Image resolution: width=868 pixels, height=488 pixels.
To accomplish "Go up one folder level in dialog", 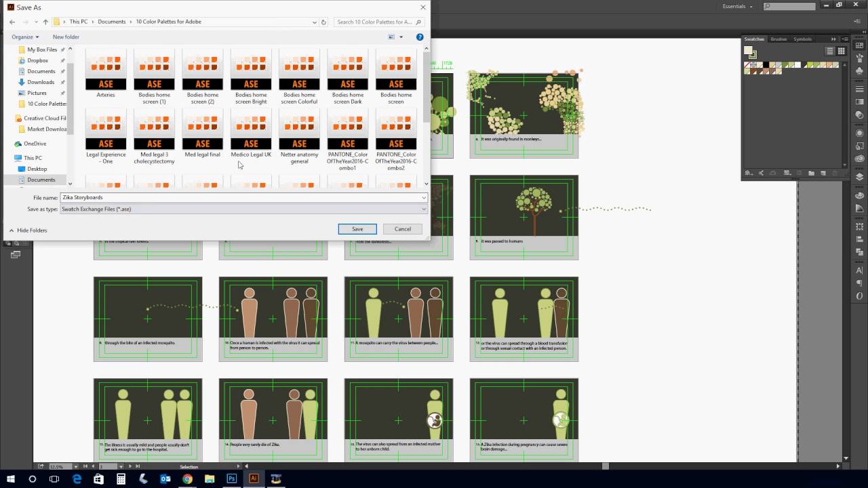I will click(45, 22).
